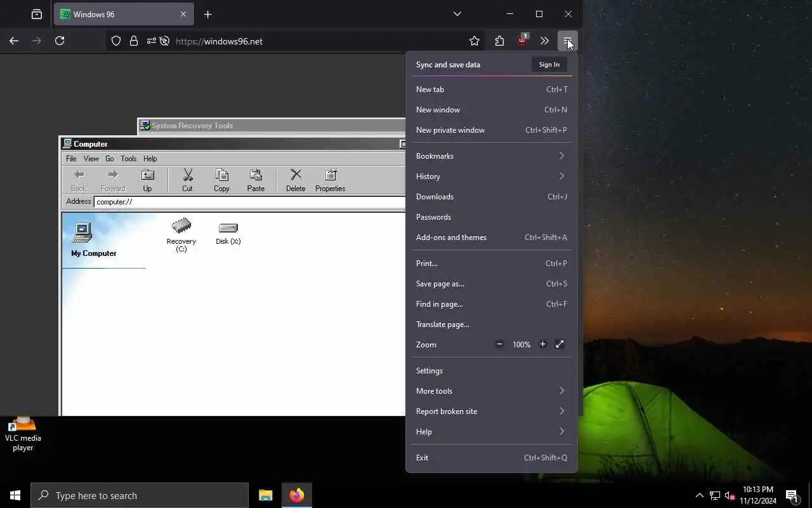This screenshot has height=508, width=812.
Task: Click the Sign In button
Action: pos(549,64)
